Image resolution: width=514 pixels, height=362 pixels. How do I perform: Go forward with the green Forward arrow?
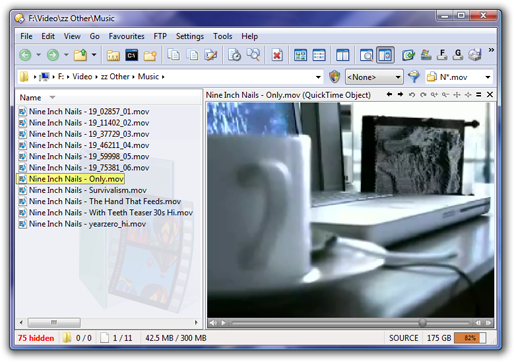pos(53,55)
